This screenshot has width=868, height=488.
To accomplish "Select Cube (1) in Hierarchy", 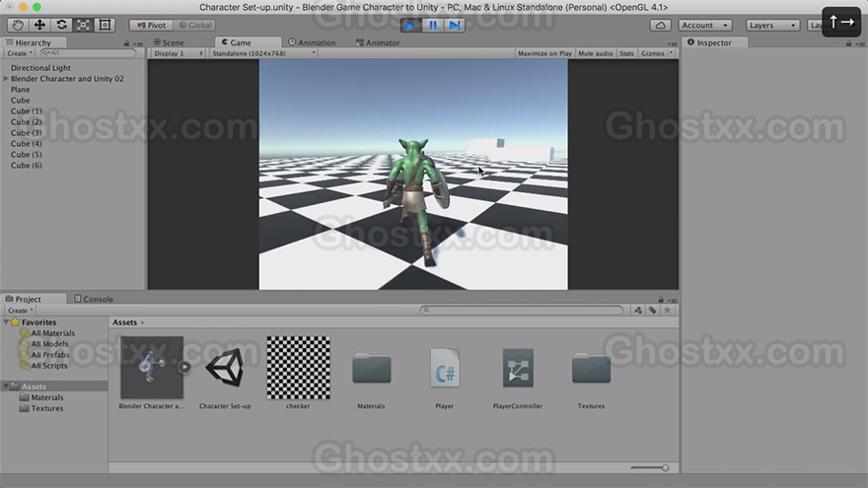I will coord(26,110).
